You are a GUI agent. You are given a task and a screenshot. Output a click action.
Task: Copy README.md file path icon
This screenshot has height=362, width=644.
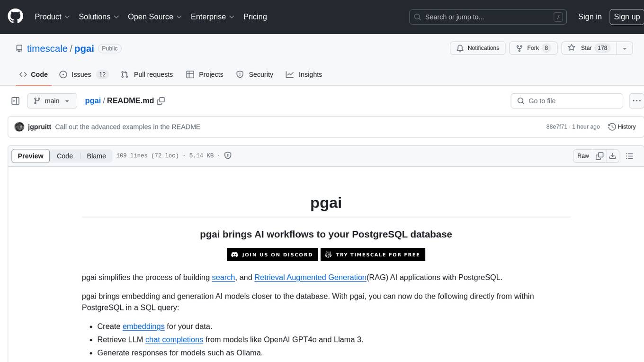tap(161, 101)
